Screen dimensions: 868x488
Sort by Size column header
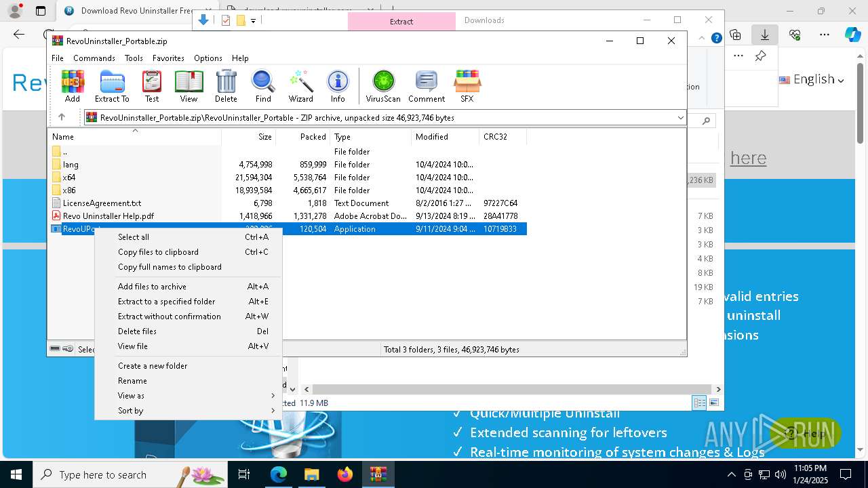tap(249, 136)
